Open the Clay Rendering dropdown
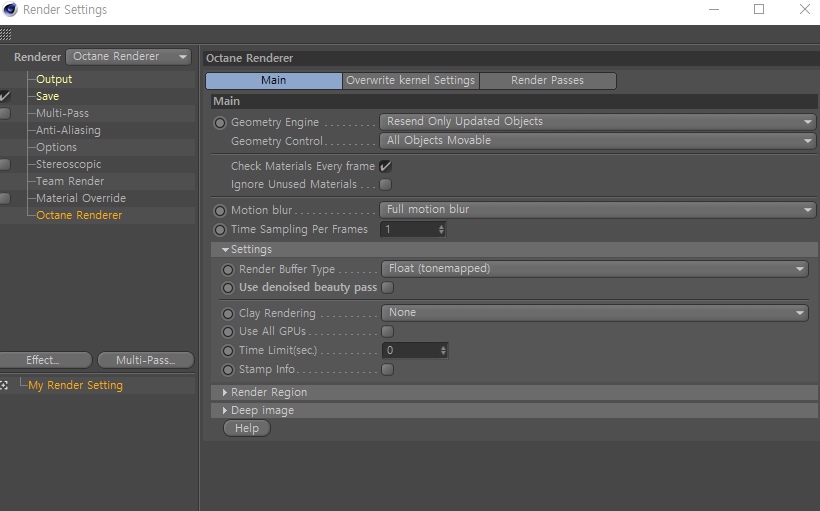820x511 pixels. 595,313
